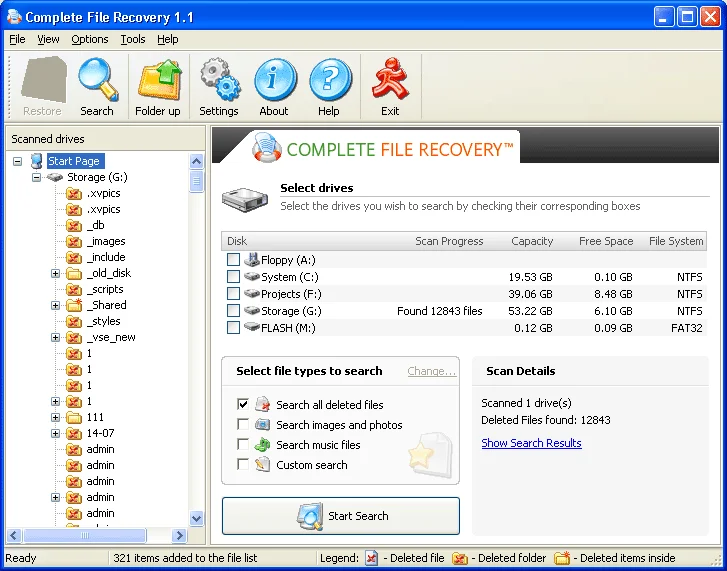
Task: Click the folder icon beside _Shared
Action: [x=74, y=305]
